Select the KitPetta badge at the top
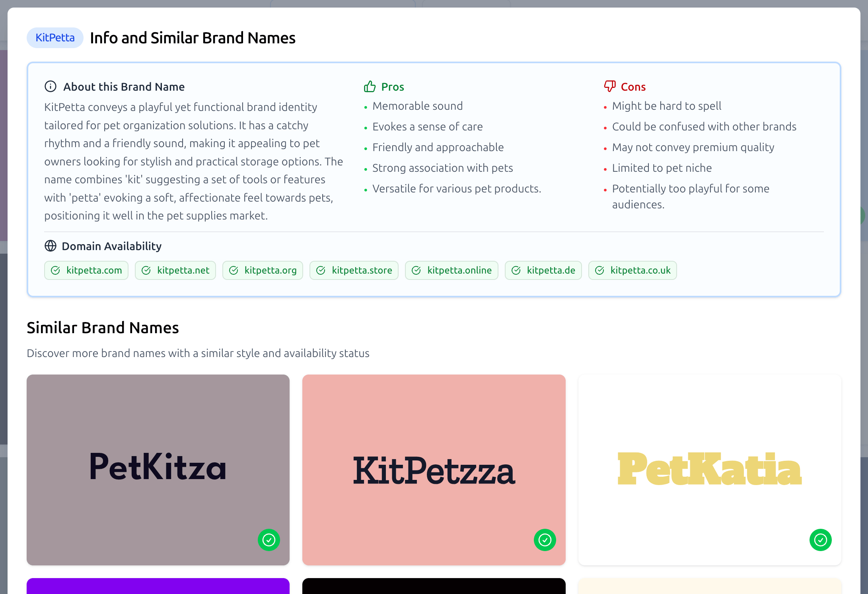Viewport: 868px width, 594px height. tap(54, 38)
